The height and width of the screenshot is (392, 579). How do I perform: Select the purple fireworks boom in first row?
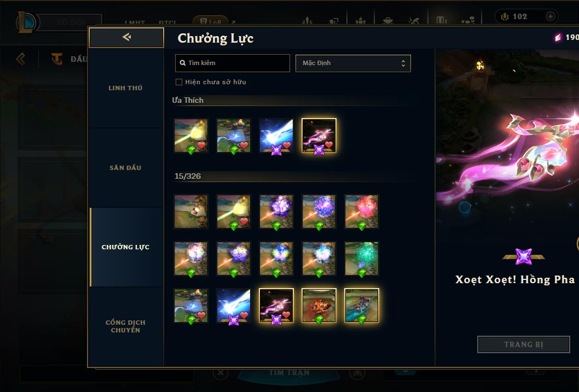click(276, 212)
